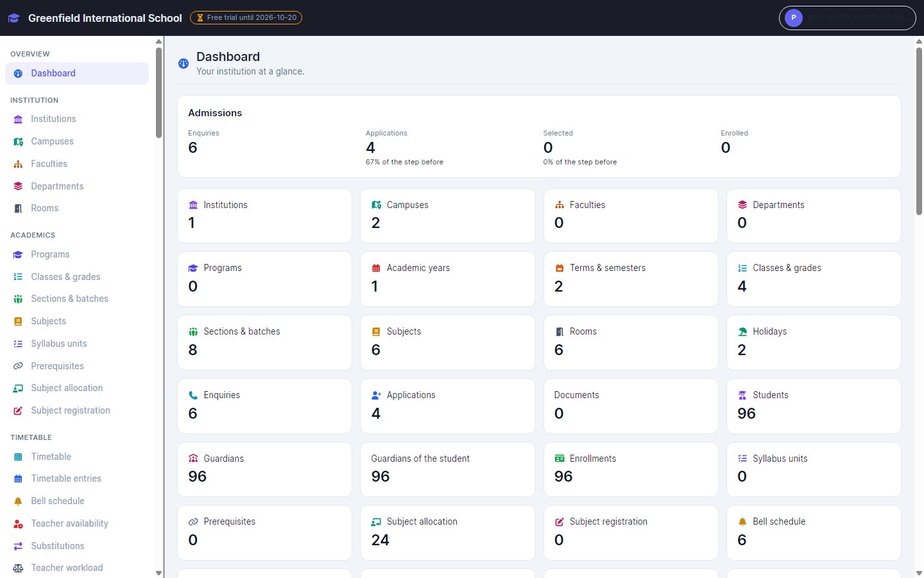Click the Campuses map icon in the sidebar

(18, 142)
